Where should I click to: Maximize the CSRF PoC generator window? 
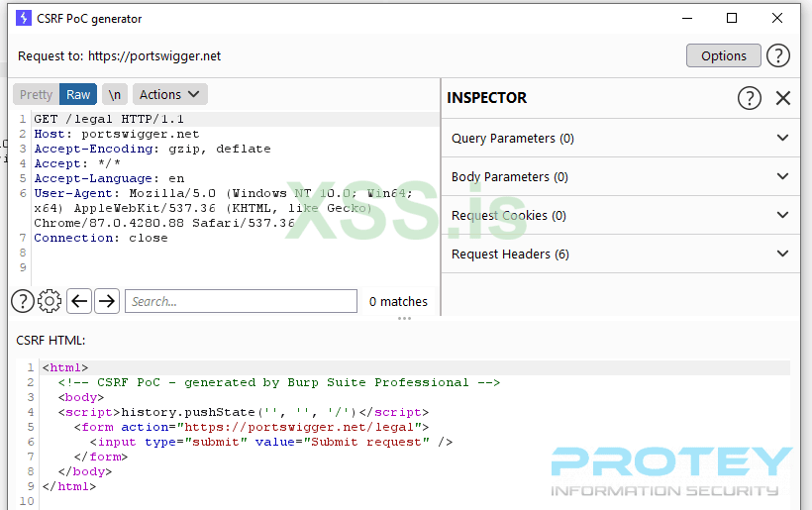click(x=732, y=18)
